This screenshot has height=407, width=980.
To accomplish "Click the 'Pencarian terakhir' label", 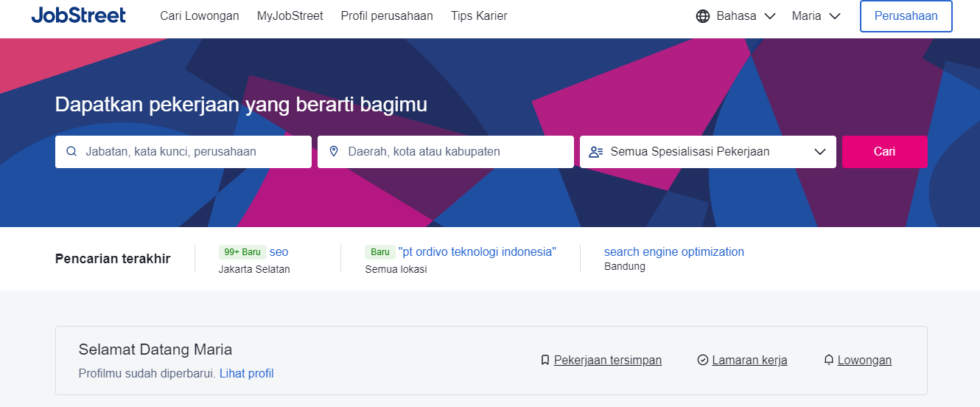I will (113, 259).
